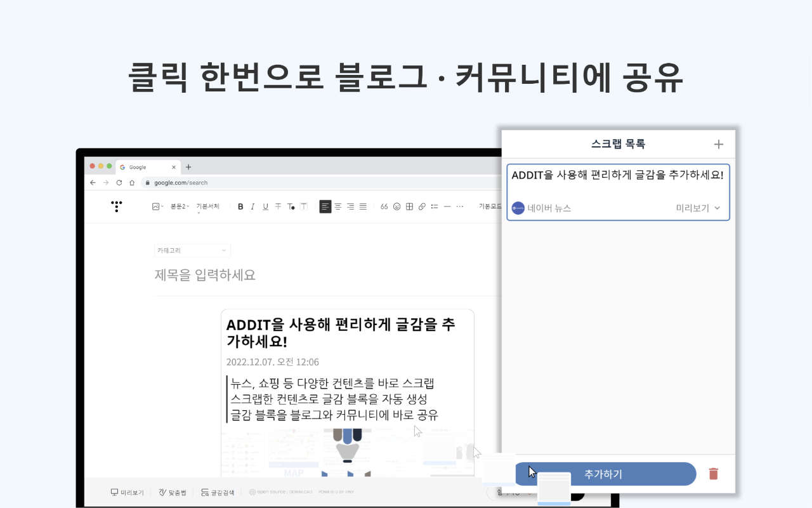Switch to the Google browser tab
The width and height of the screenshot is (812, 508).
(147, 167)
